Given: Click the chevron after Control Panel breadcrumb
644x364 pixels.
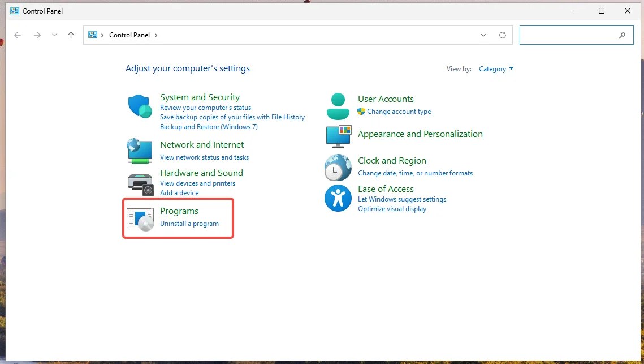Looking at the screenshot, I should [156, 35].
